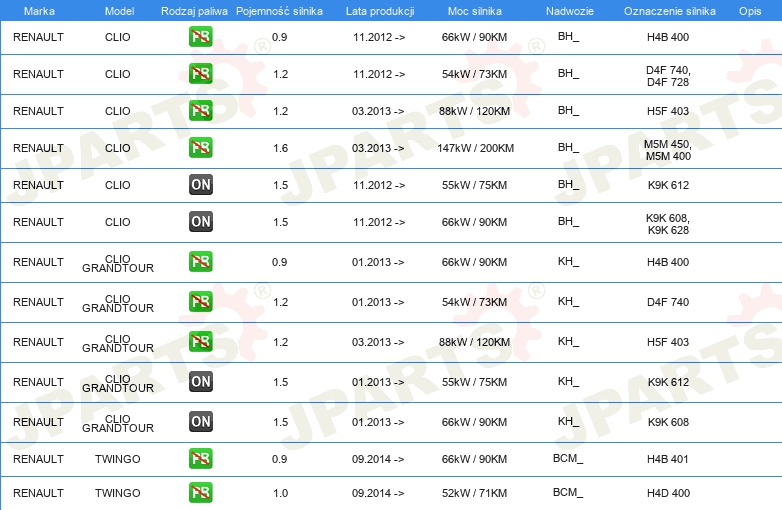Viewport: 782px width, 510px height.
Task: Select engine codes M5M 450, M5M 400
Action: click(x=668, y=150)
